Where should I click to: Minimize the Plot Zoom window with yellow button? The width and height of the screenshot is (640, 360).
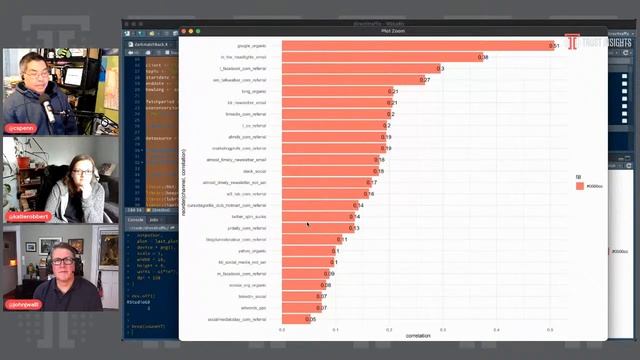tap(191, 31)
